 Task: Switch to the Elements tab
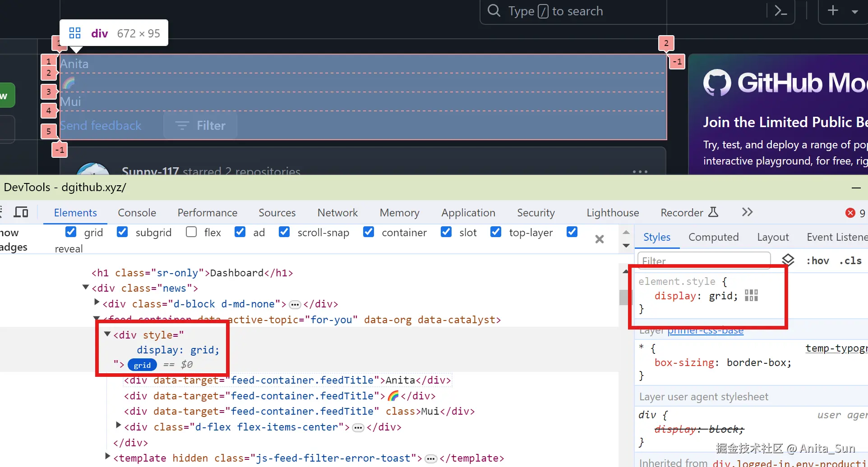(75, 213)
